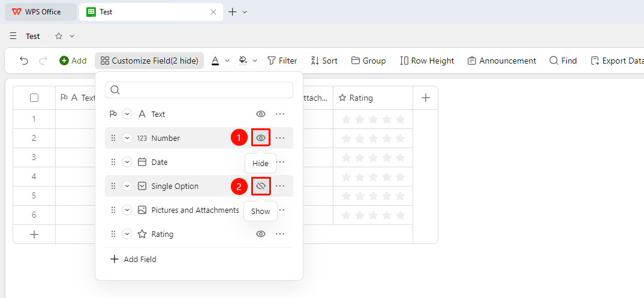
Task: Open the fill color dropdown arrow
Action: (x=255, y=61)
